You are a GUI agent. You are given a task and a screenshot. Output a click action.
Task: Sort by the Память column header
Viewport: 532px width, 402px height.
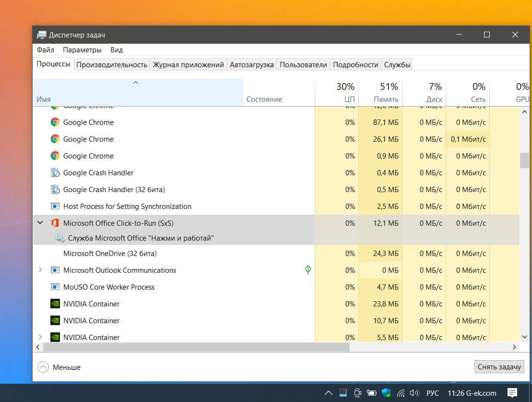coord(380,92)
